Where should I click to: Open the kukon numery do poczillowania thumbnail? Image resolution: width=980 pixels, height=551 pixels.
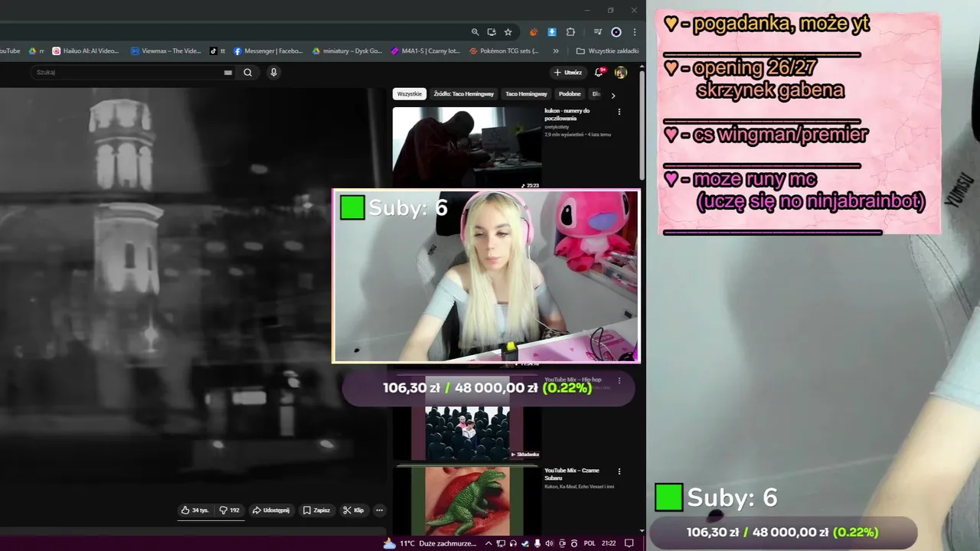pyautogui.click(x=467, y=148)
